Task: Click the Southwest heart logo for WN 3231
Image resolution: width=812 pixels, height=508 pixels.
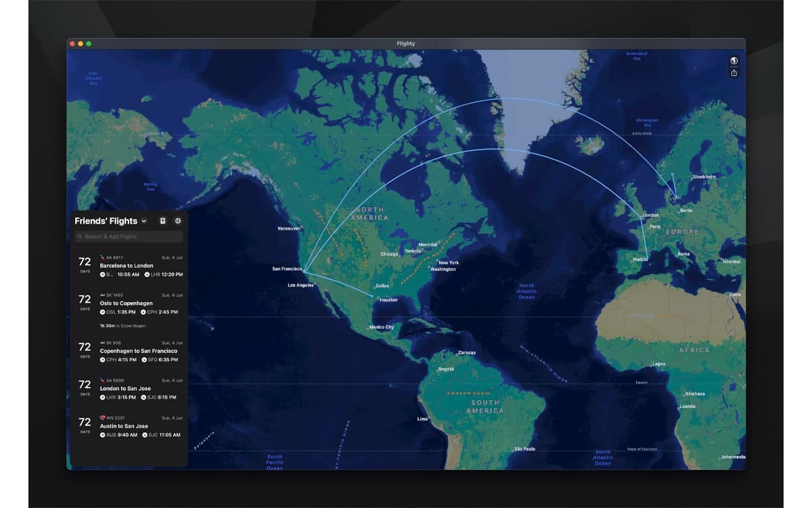Action: pos(102,418)
